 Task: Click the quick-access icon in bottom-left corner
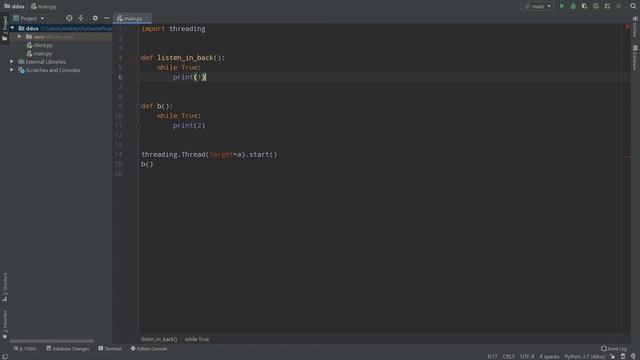(x=4, y=356)
